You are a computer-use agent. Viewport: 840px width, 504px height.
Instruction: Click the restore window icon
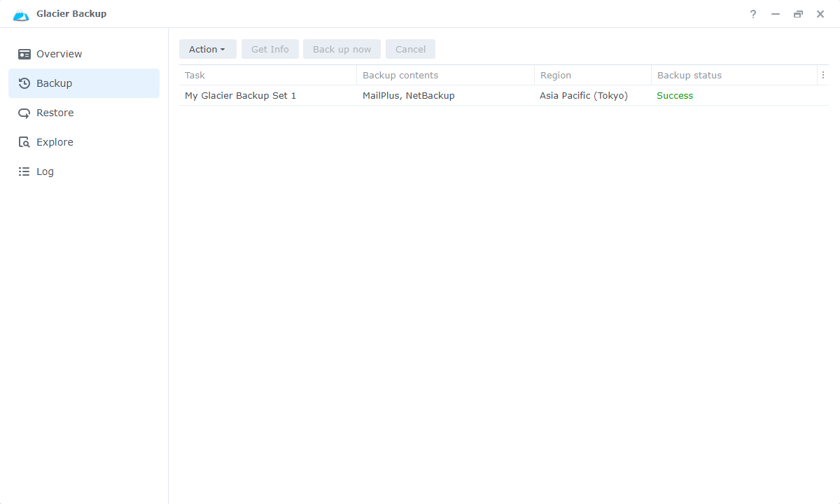pyautogui.click(x=798, y=13)
